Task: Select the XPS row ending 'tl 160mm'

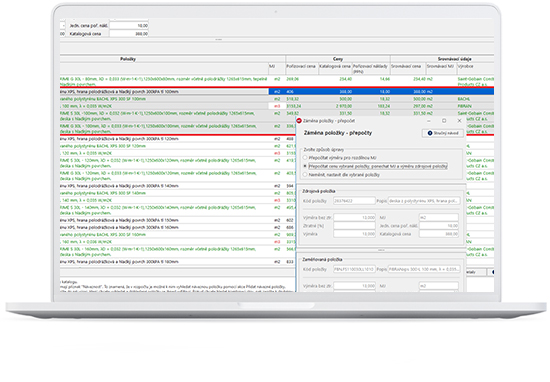Action: click(177, 227)
